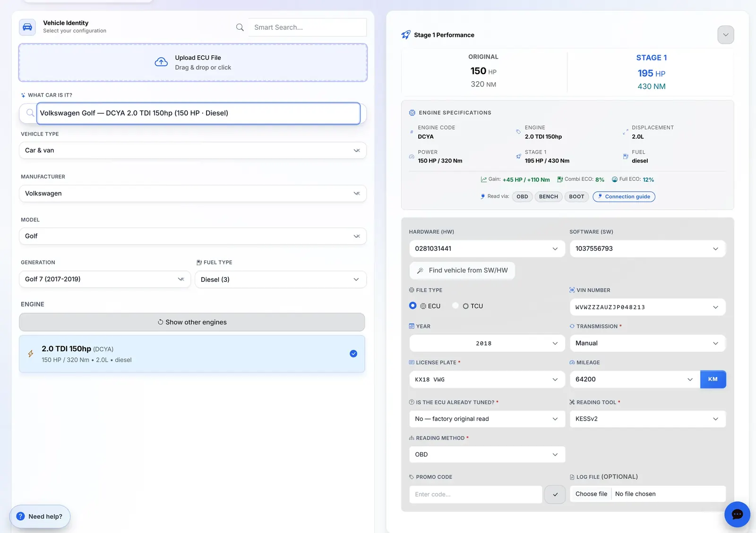Open the Fuel Type Diesel (3) dropdown
This screenshot has height=533, width=756.
click(281, 279)
